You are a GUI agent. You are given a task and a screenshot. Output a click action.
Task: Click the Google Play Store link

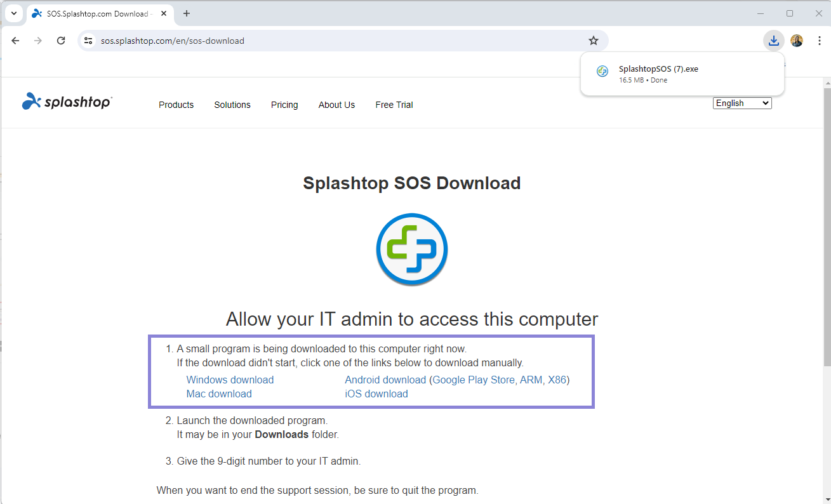(x=473, y=380)
